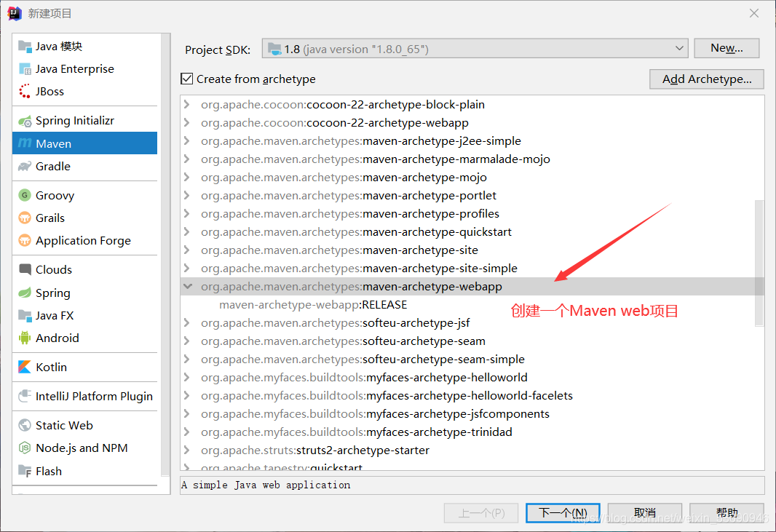Select maven-archetype-mojo row

point(472,177)
